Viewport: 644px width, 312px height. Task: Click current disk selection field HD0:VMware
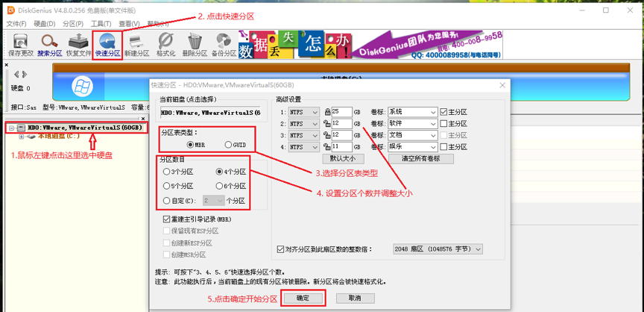coord(210,113)
